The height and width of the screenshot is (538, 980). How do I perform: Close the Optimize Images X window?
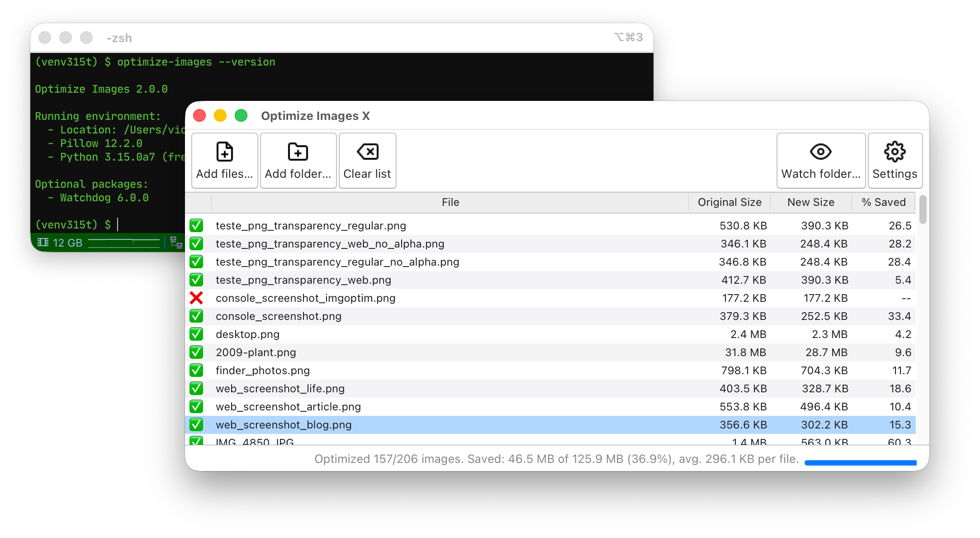199,115
